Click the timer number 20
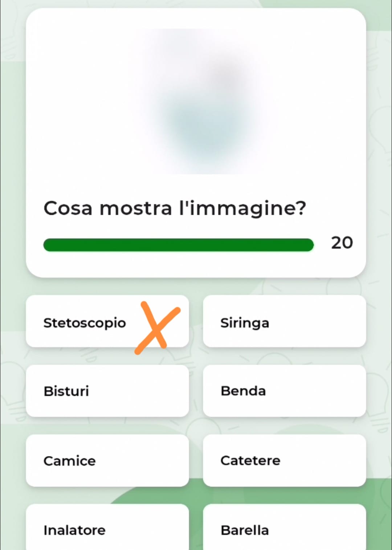The image size is (392, 550). point(342,243)
